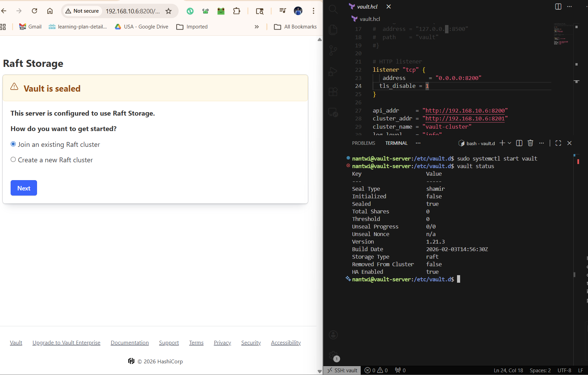Kill the terminal with trash icon
This screenshot has width=588, height=375.
[530, 143]
